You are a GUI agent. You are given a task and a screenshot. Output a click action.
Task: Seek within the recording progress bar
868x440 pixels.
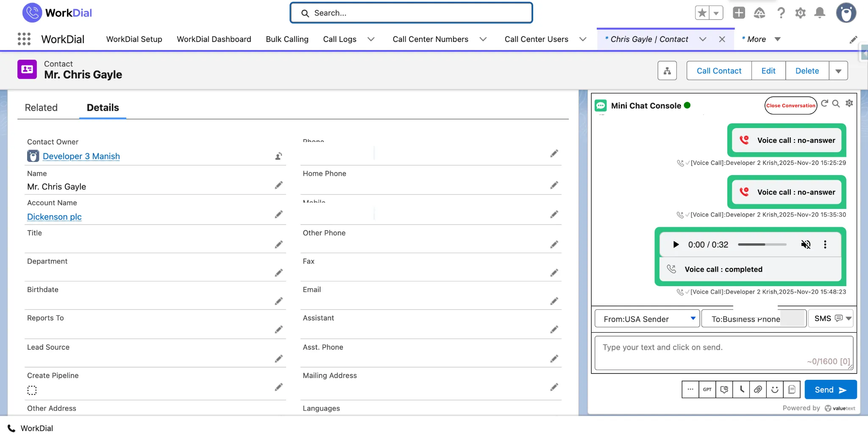pyautogui.click(x=762, y=245)
